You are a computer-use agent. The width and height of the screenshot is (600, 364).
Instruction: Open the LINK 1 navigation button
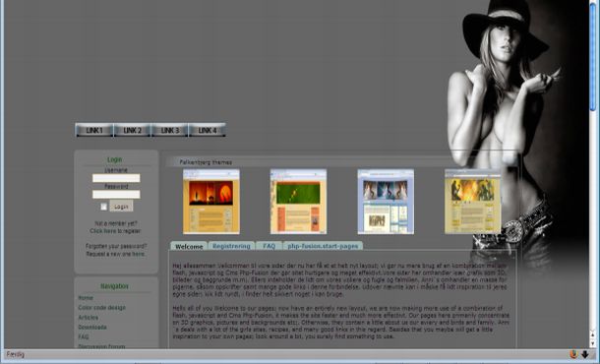(94, 130)
